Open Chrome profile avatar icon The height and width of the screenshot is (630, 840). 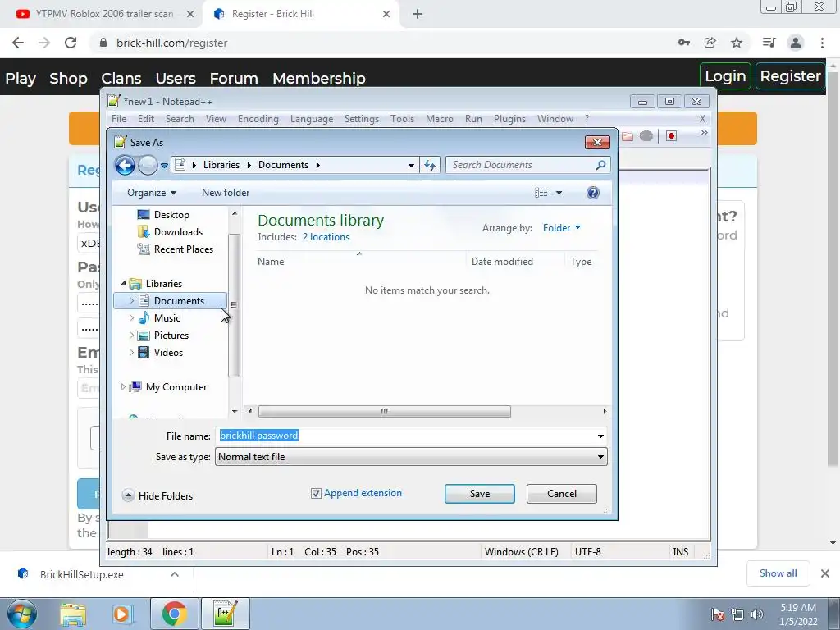[796, 43]
